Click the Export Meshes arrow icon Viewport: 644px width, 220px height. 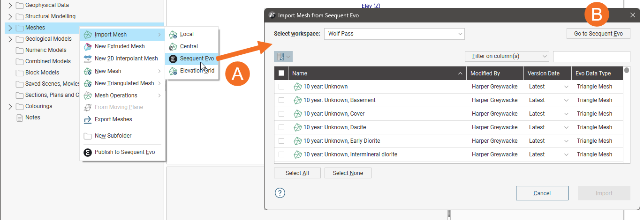click(87, 119)
